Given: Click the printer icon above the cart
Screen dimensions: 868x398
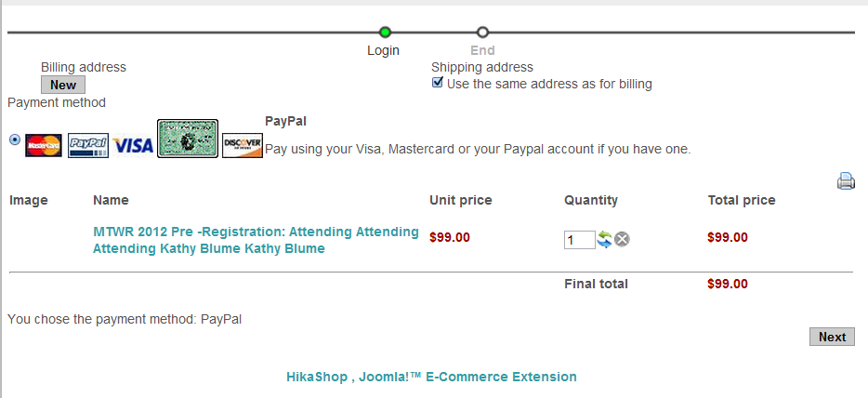Looking at the screenshot, I should [x=846, y=181].
